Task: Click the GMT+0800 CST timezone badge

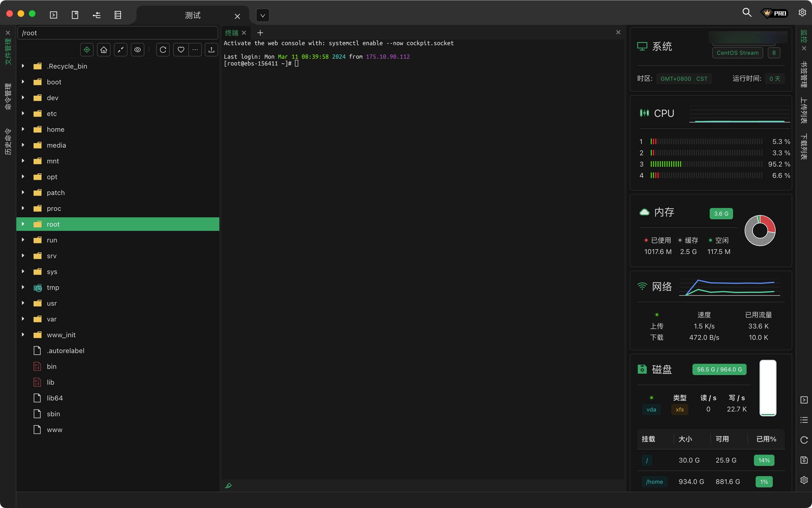Action: 684,79
